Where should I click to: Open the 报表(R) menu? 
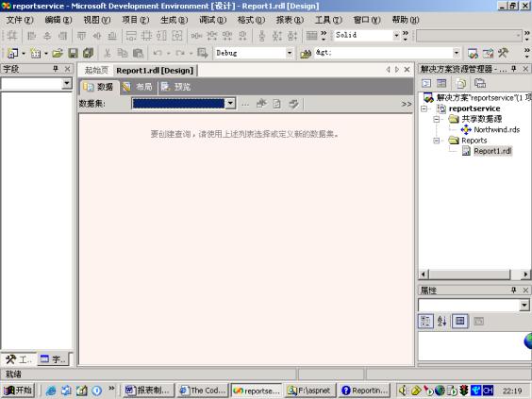click(x=290, y=20)
